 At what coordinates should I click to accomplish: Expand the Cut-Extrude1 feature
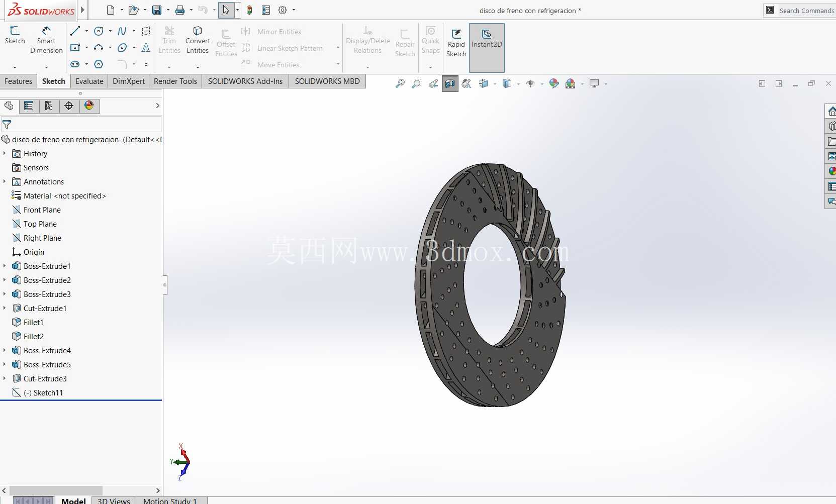point(5,308)
